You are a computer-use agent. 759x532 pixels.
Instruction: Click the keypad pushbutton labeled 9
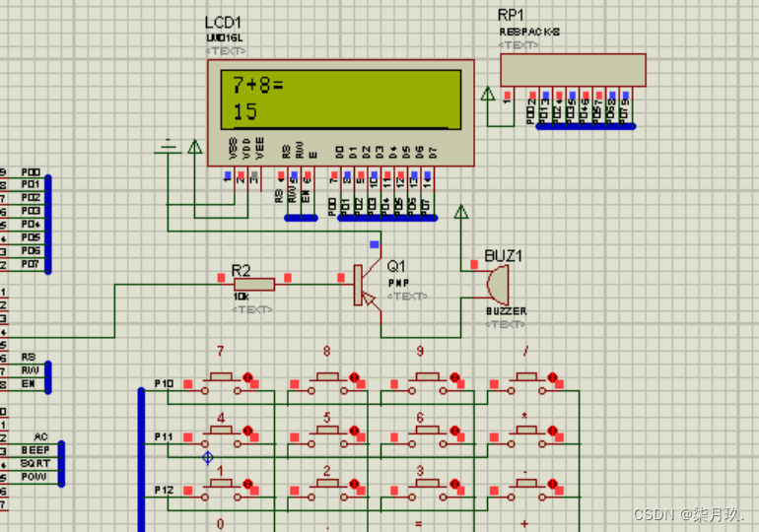pos(428,383)
